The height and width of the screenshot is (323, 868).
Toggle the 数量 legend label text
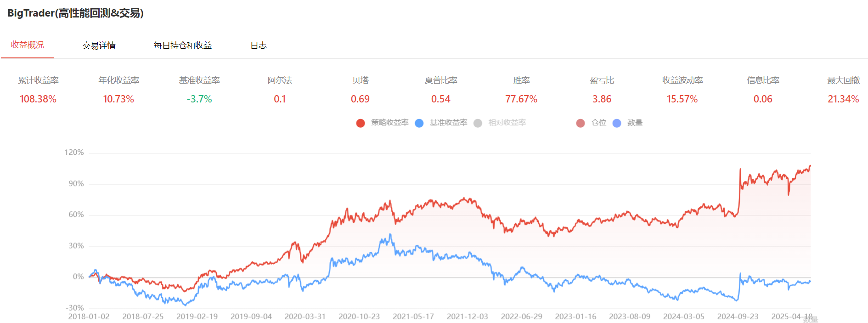click(x=635, y=123)
